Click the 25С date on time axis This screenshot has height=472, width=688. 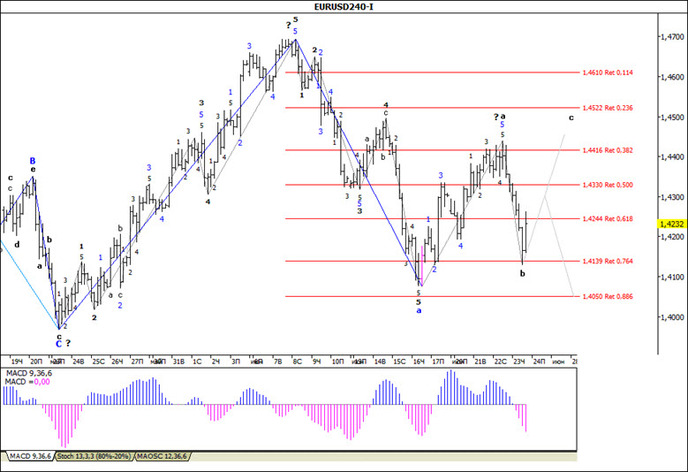[x=98, y=361]
